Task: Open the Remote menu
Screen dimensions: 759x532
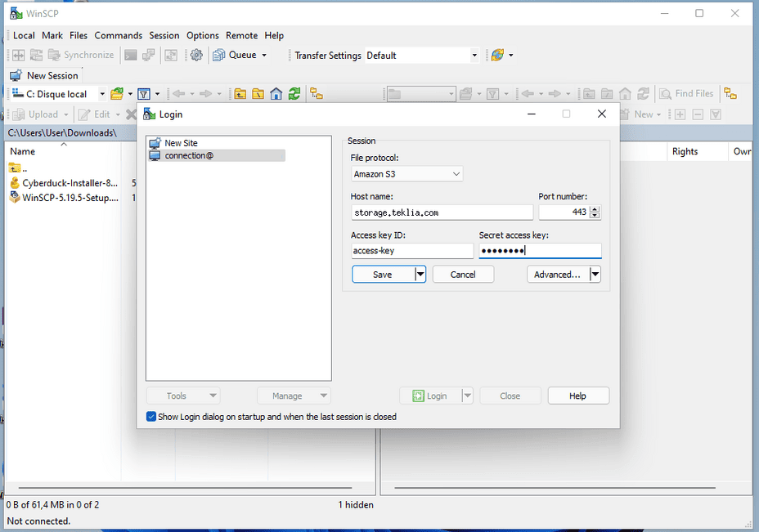Action: coord(241,35)
